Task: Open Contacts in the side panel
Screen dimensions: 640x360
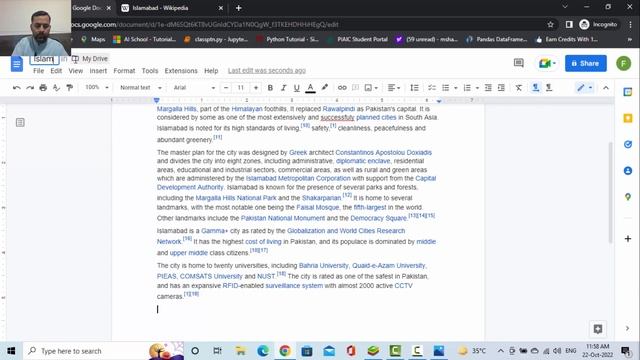Action: [628, 171]
